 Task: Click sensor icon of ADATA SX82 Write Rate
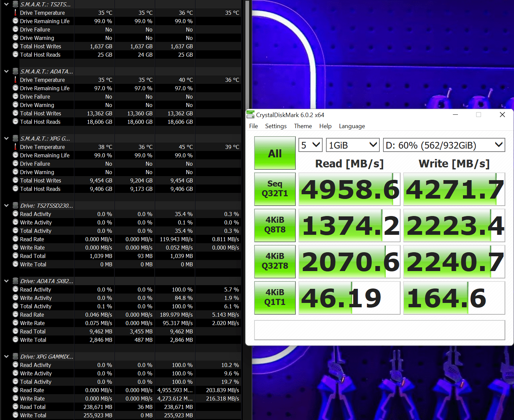[x=15, y=323]
